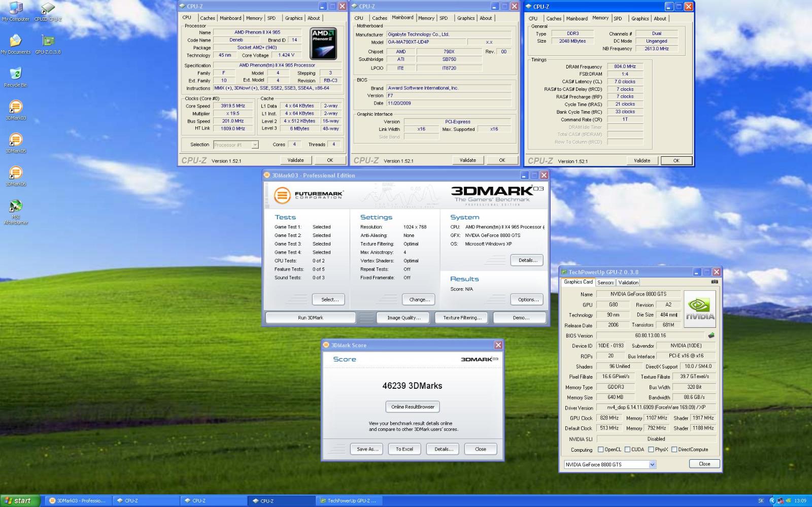Click taskbar 3DMark03 Professional entry

(x=77, y=500)
